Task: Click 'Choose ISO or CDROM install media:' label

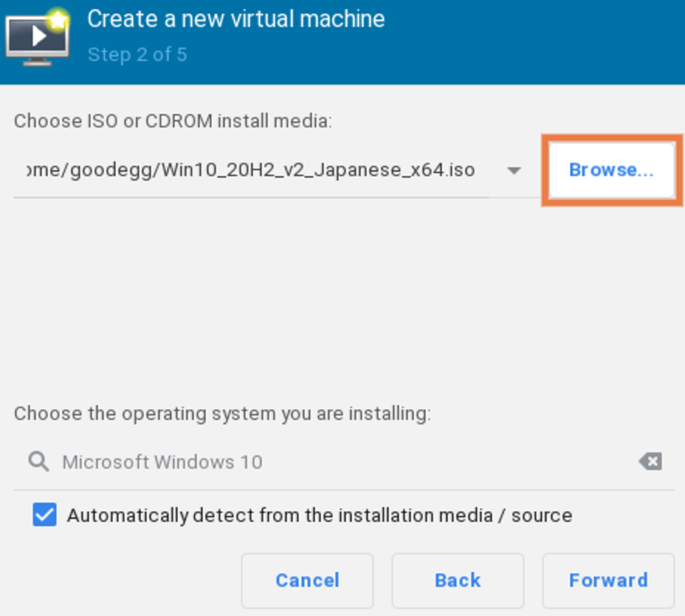Action: coord(173,121)
